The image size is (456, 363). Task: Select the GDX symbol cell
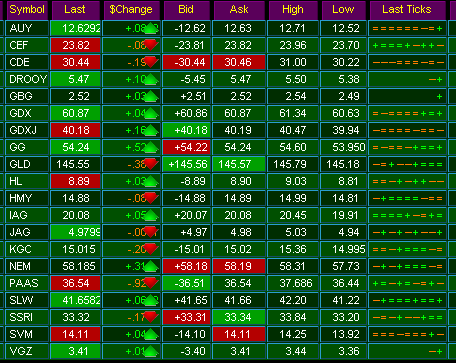click(27, 113)
